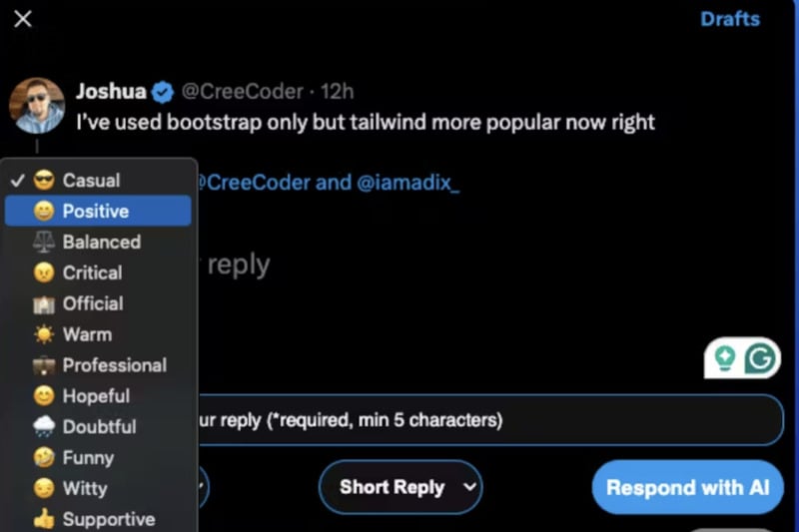Choose the Official tone option
The width and height of the screenshot is (799, 532).
pos(93,303)
